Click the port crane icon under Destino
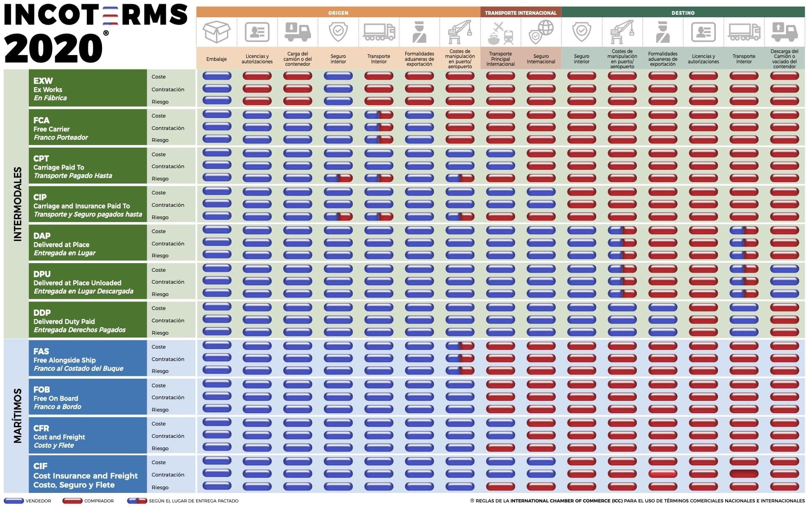The height and width of the screenshot is (509, 812). pyautogui.click(x=622, y=32)
